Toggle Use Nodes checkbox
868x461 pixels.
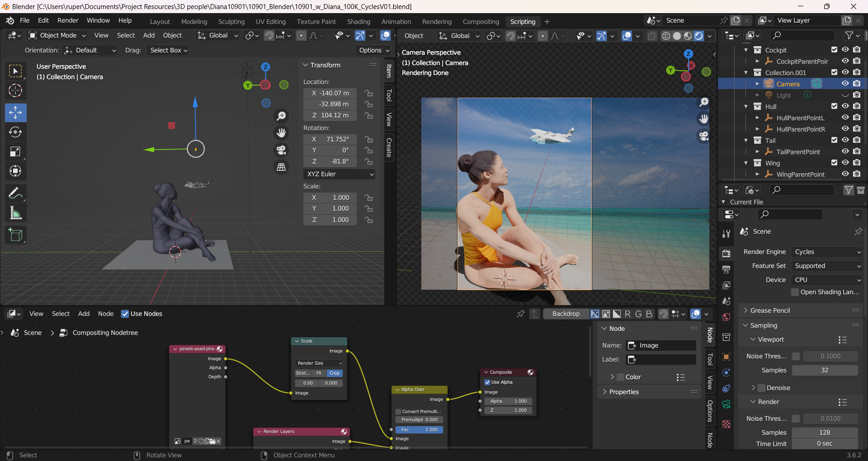coord(125,314)
